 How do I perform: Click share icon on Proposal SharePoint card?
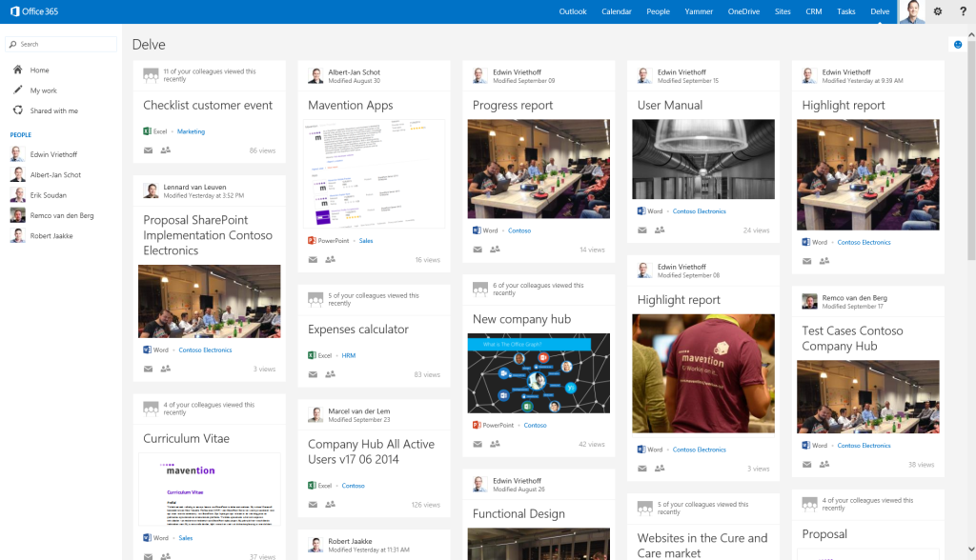click(x=166, y=369)
